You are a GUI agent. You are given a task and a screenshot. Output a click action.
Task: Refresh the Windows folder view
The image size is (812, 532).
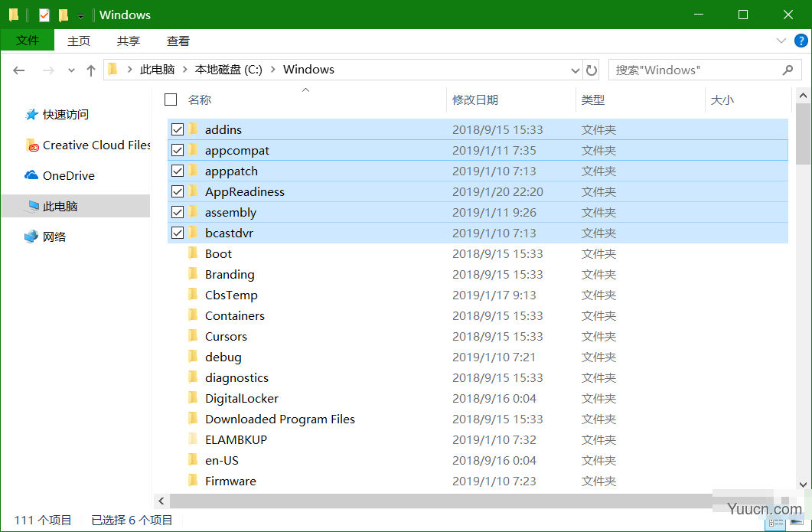[x=592, y=70]
